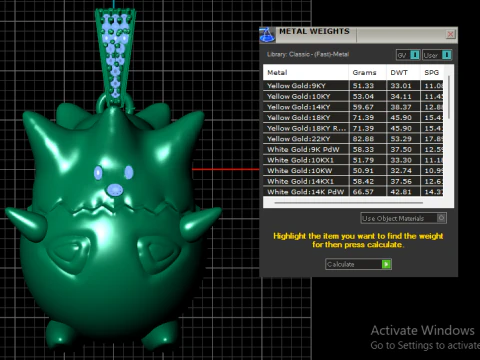Click the 33.01 DWT cell
Viewport: 480px width, 360px height.
click(x=403, y=86)
